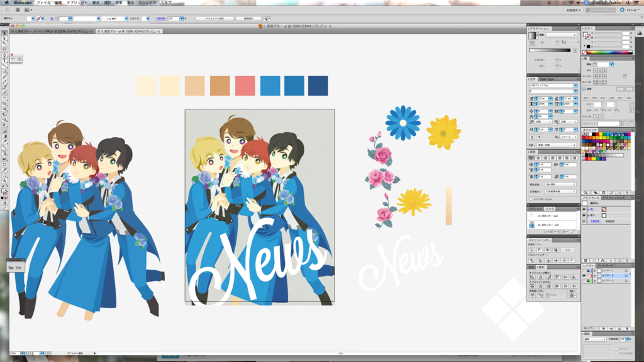Switch to the リンク panel tab

tap(550, 209)
